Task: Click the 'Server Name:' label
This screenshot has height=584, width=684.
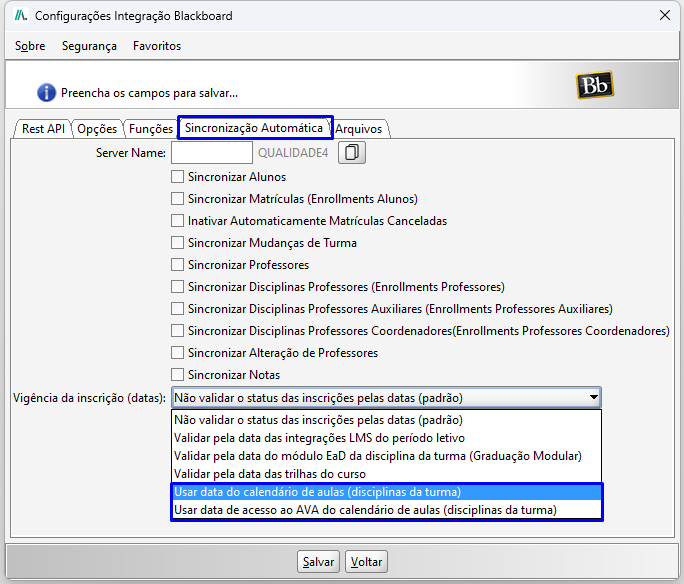Action: point(131,153)
